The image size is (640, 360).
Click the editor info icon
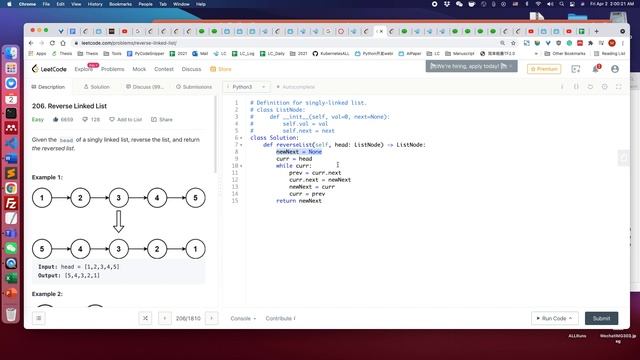point(562,87)
